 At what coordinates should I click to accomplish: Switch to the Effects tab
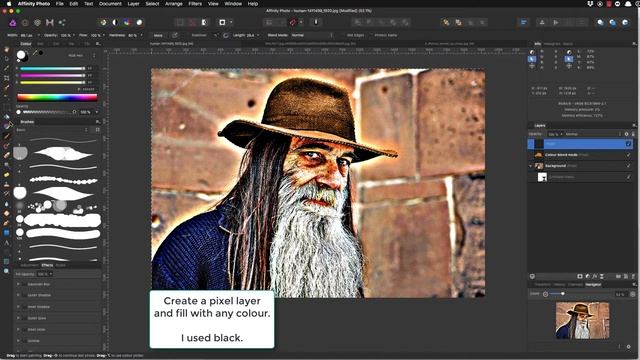pos(47,265)
